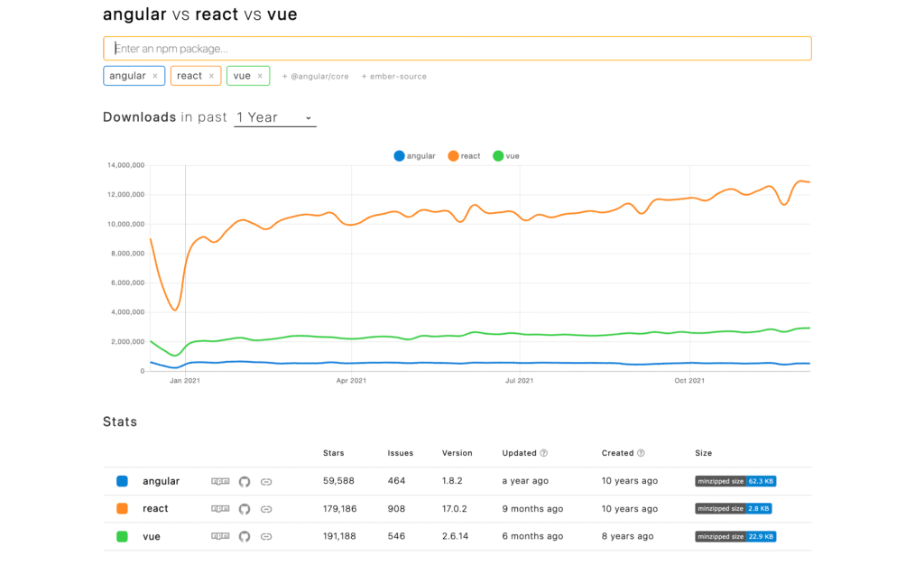Image resolution: width=924 pixels, height=565 pixels.
Task: Show help icon next to Created header
Action: pyautogui.click(x=642, y=453)
